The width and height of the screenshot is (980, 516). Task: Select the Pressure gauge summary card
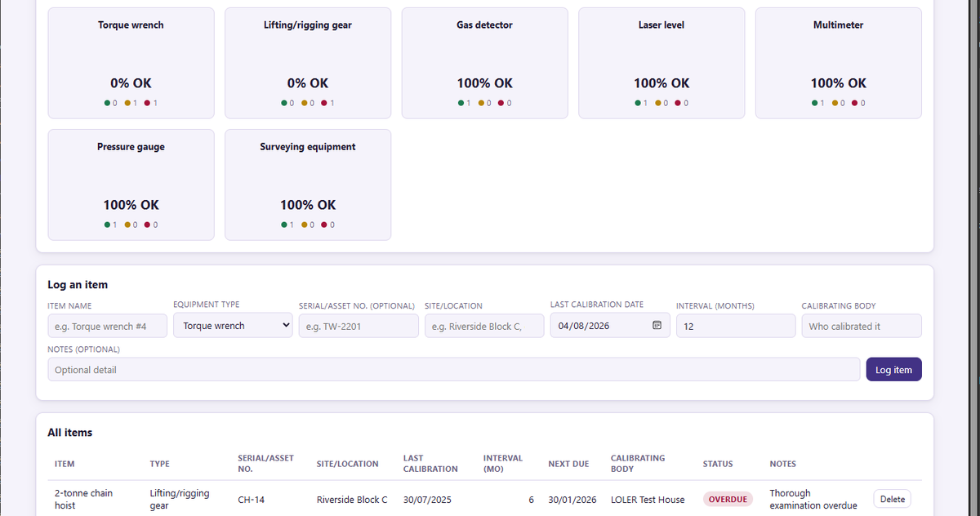pos(131,185)
